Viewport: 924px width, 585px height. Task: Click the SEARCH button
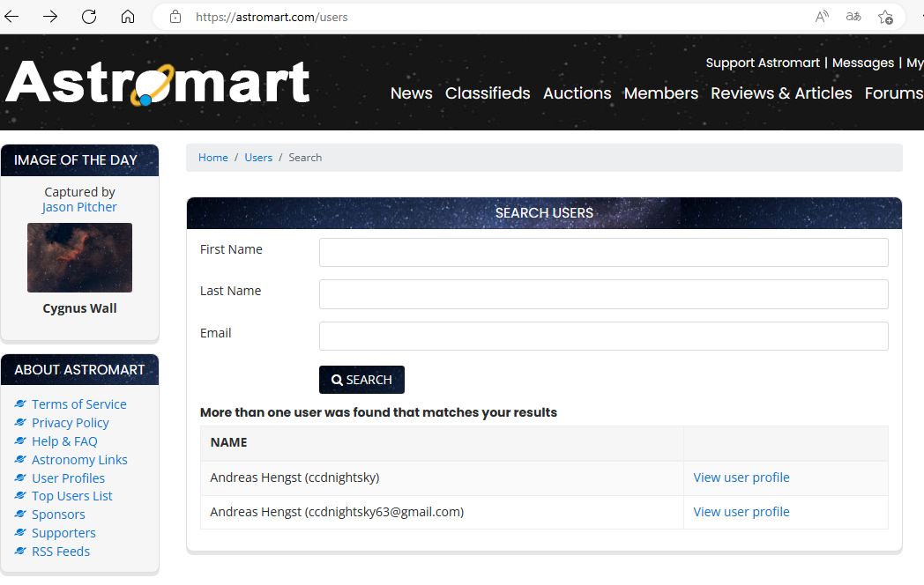[x=361, y=380]
